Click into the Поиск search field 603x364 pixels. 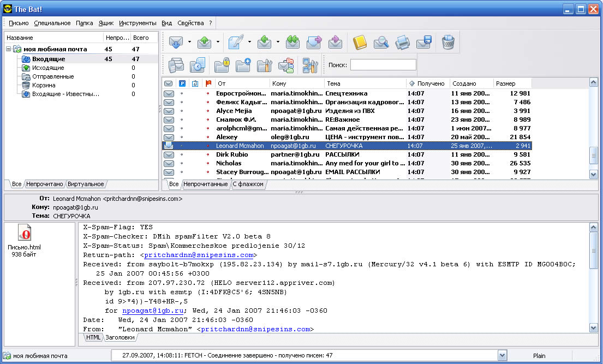pyautogui.click(x=383, y=65)
